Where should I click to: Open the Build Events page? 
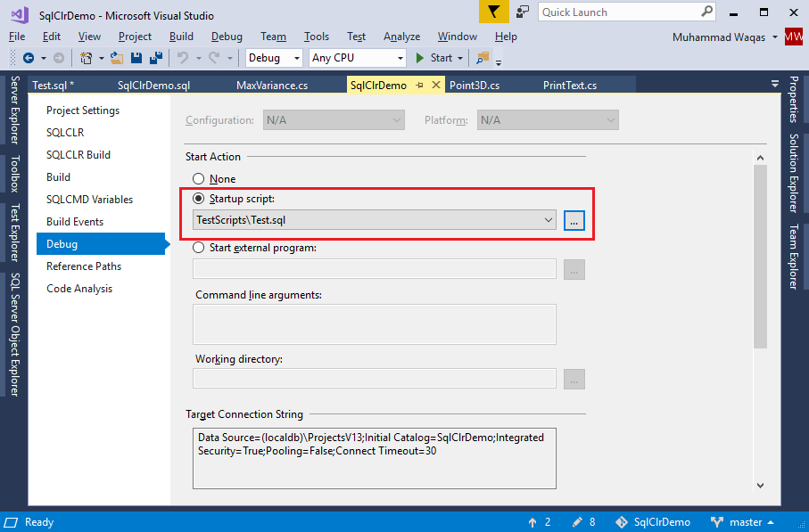coord(75,222)
